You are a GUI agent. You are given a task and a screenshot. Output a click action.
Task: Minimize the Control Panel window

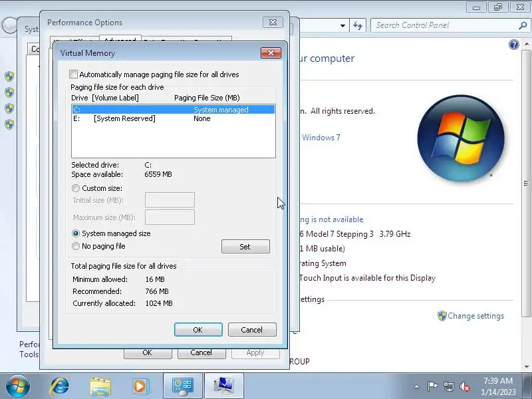tap(476, 7)
